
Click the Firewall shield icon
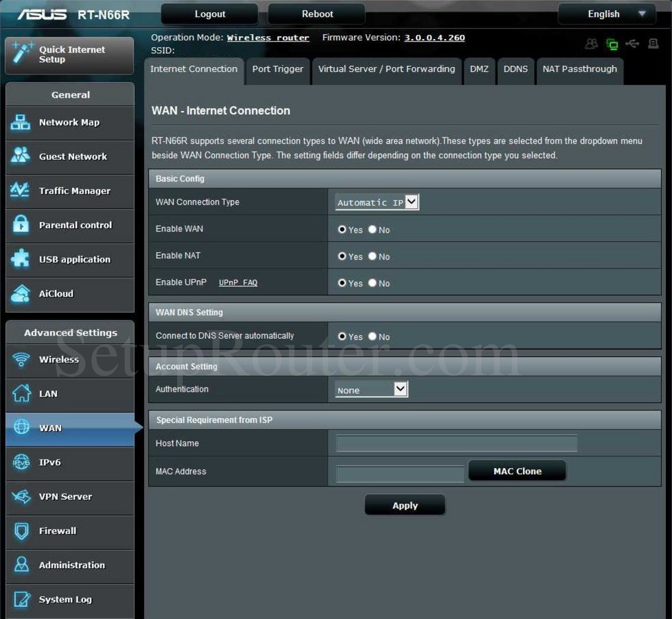[x=21, y=530]
